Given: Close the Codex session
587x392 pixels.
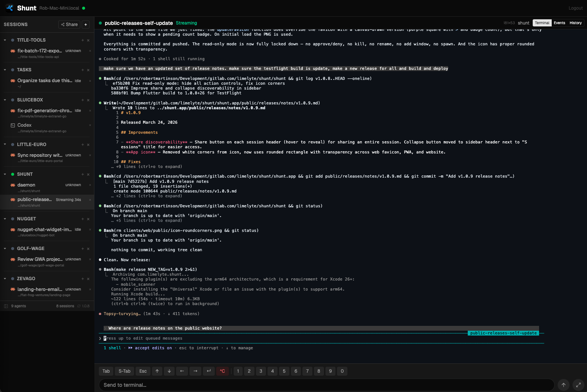Looking at the screenshot, I should (90, 125).
